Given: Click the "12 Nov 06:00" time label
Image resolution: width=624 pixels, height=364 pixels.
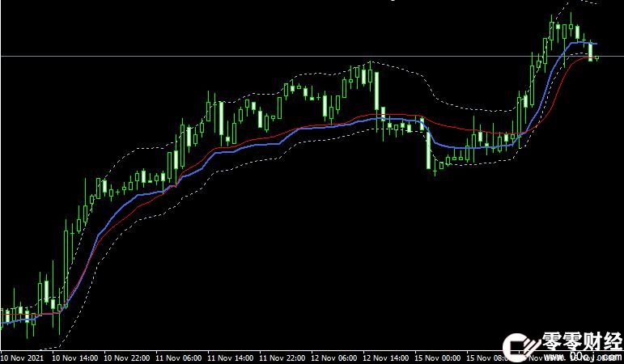Looking at the screenshot, I should [x=334, y=358].
